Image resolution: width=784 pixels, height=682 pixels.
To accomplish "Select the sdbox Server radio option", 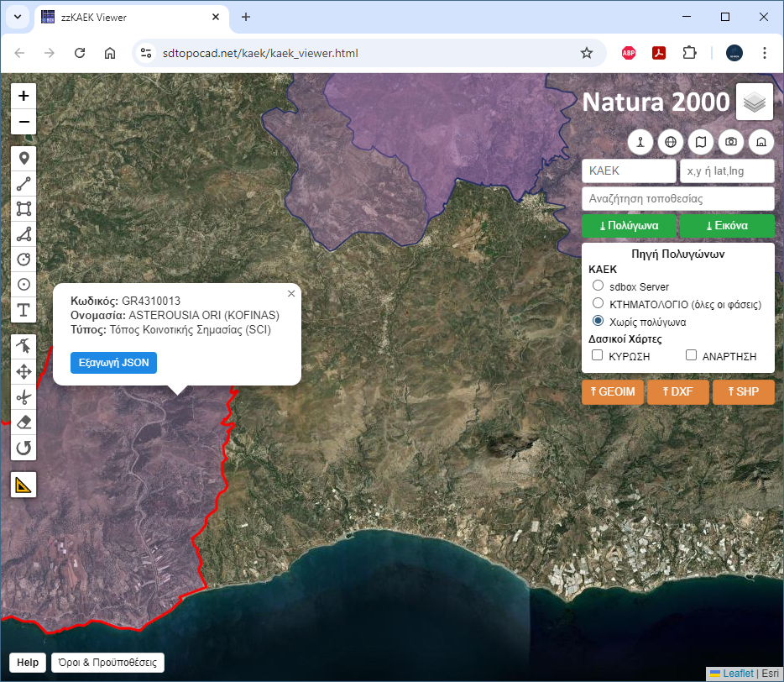I will [x=598, y=286].
